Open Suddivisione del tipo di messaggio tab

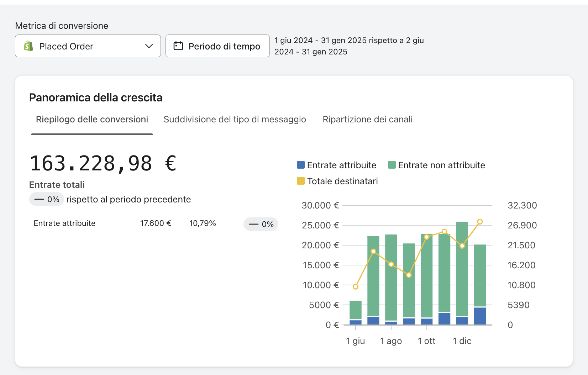pyautogui.click(x=235, y=120)
